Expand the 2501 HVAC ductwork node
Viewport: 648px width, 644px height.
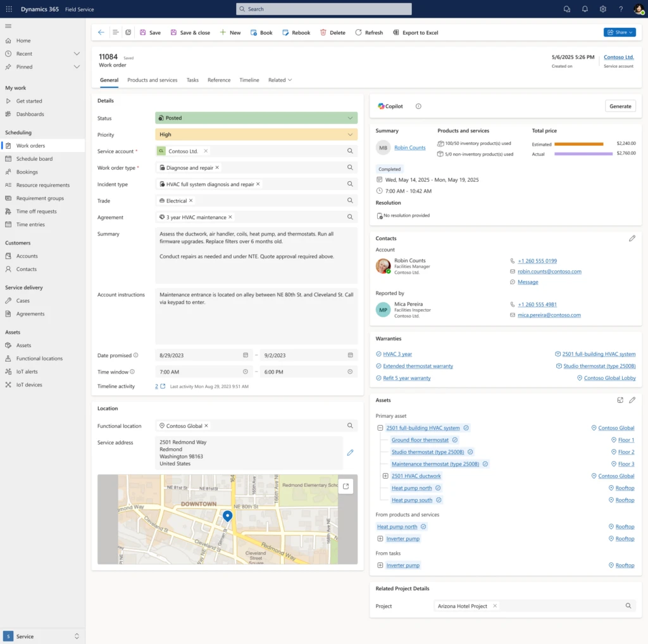click(385, 476)
